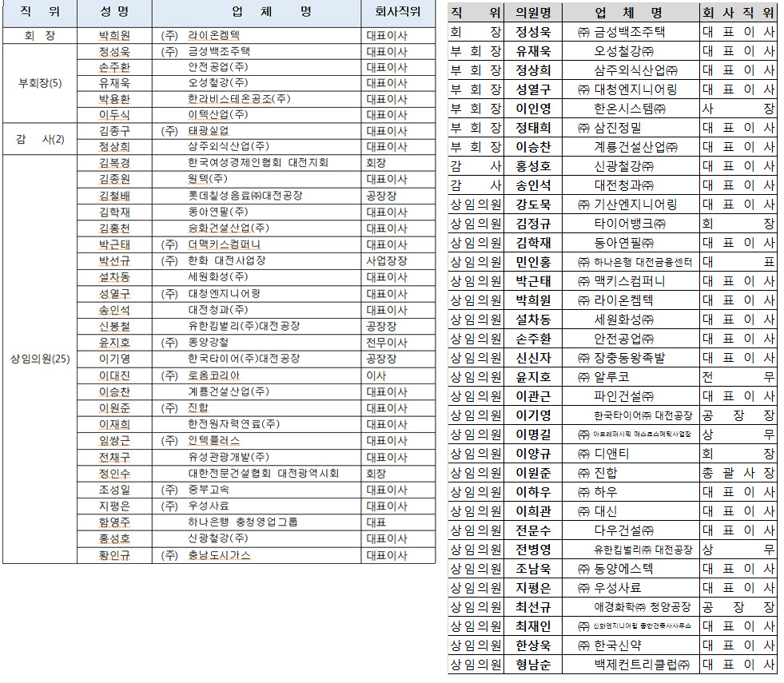The height and width of the screenshot is (683, 784).
Task: Click the name '김정규'
Action: tap(533, 224)
